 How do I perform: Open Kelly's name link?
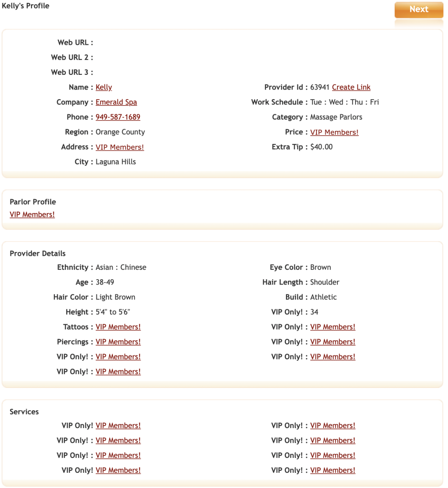coord(104,87)
